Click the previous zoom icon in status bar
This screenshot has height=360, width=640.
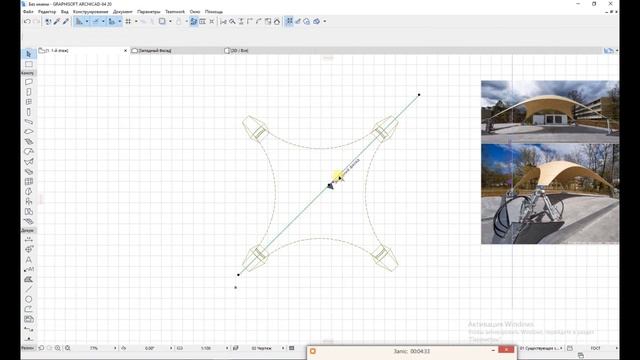41,348
